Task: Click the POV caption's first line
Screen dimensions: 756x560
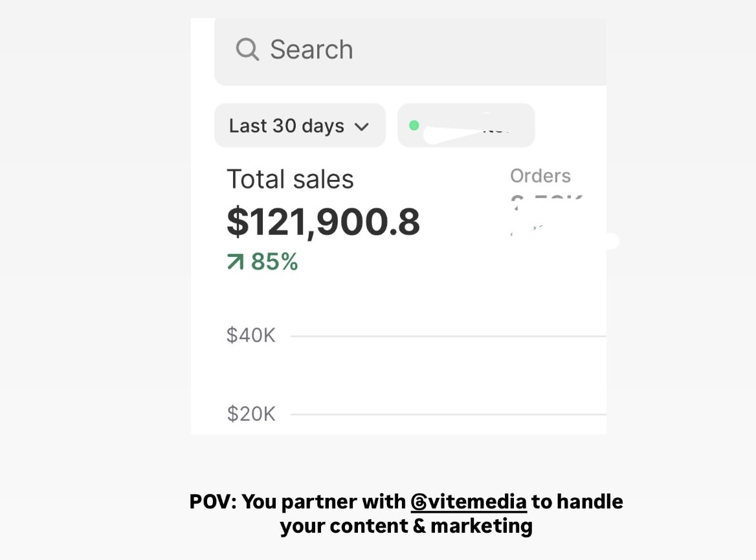Action: pos(298,502)
